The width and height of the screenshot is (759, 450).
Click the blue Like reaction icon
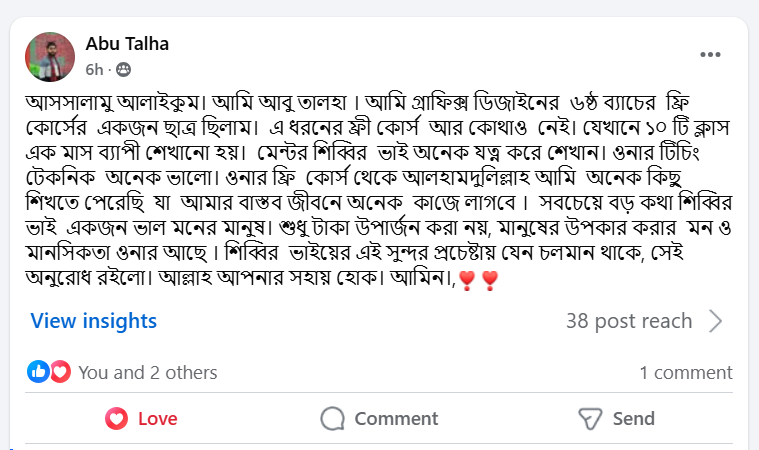tap(40, 372)
